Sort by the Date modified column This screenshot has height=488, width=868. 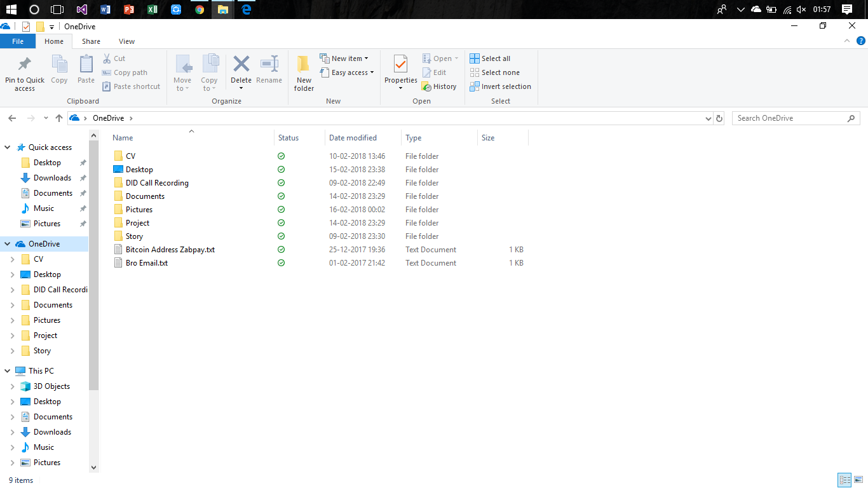[363, 138]
